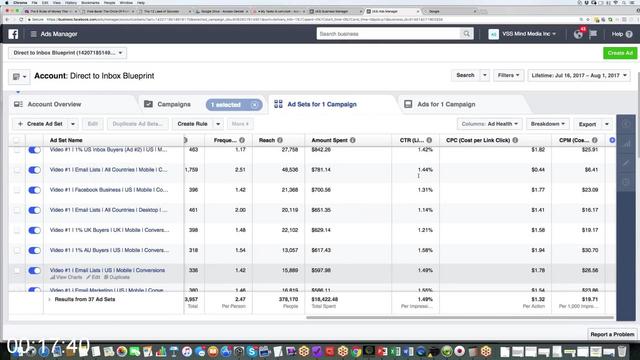640x360 pixels.
Task: Click the arrow next to Create Rule
Action: click(x=218, y=124)
